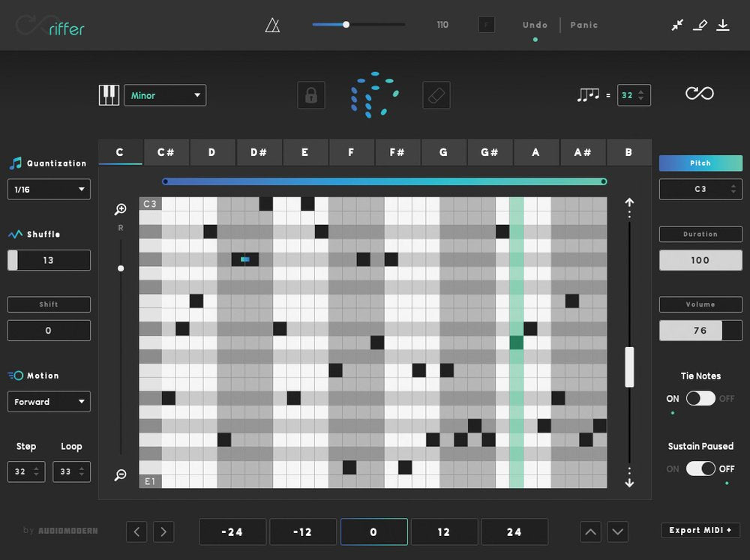Toggle the Tie Notes switch
Image resolution: width=750 pixels, height=560 pixels.
700,398
